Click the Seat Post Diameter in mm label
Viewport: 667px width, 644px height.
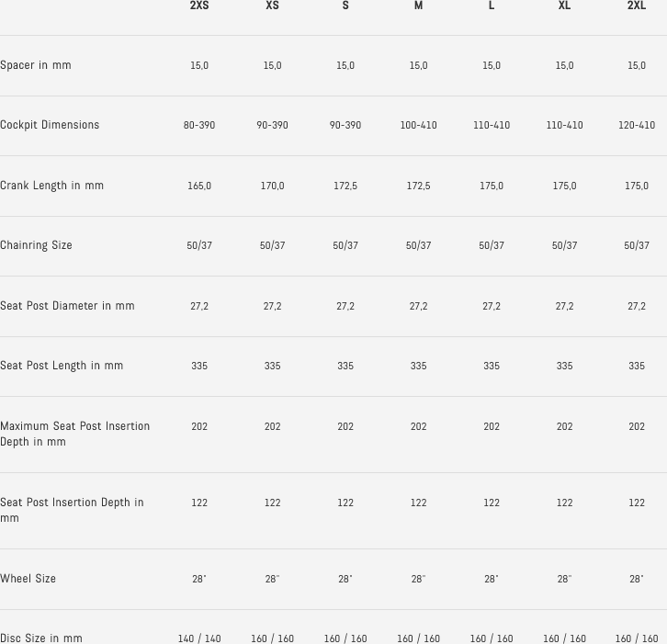pyautogui.click(x=67, y=306)
